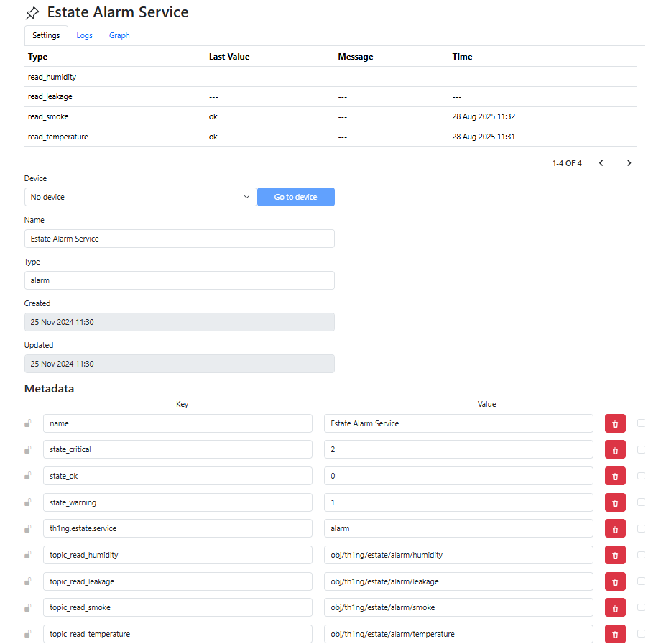Select checkbox beside state_warning row
Image resolution: width=656 pixels, height=644 pixels.
pyautogui.click(x=641, y=502)
